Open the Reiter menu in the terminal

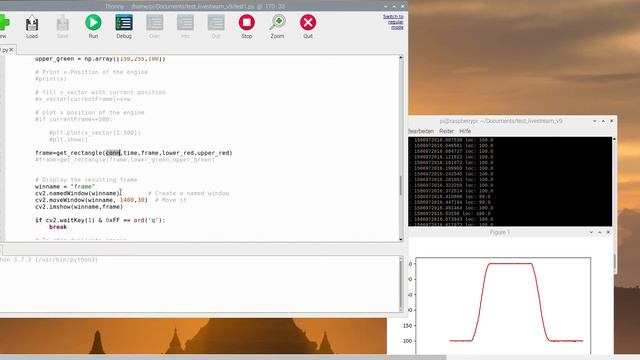click(447, 131)
